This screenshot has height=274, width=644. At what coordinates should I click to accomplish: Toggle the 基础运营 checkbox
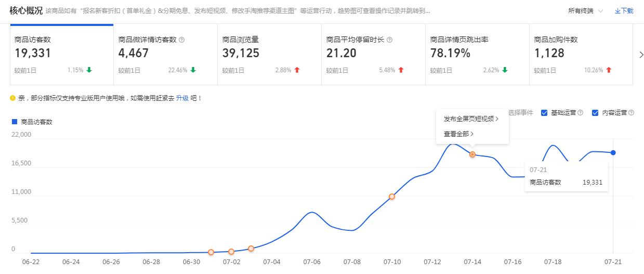544,113
